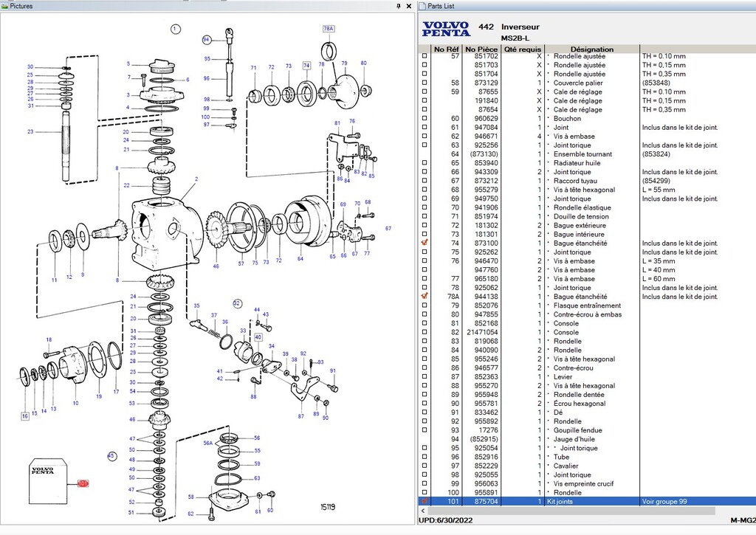Sort by the Qté requis column header
The height and width of the screenshot is (535, 756).
pos(523,49)
